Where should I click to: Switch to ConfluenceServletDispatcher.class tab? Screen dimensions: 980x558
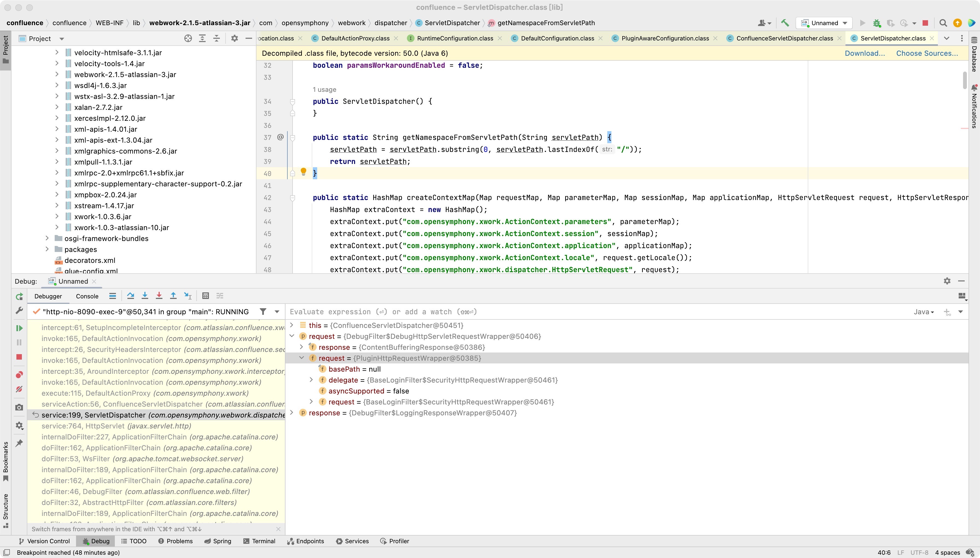784,38
